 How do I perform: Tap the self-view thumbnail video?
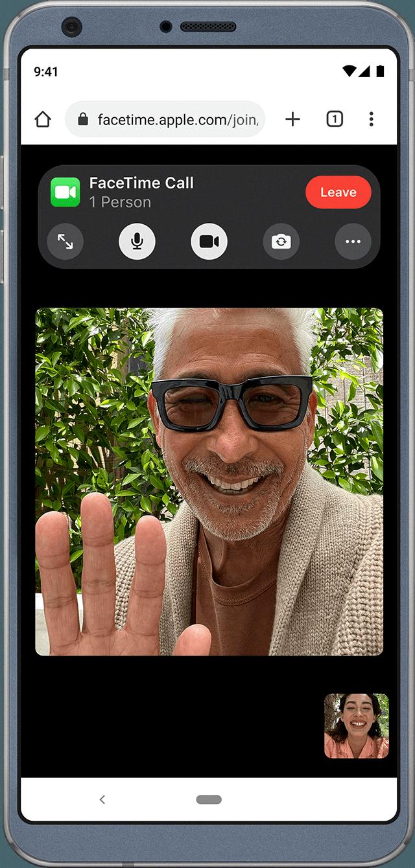pyautogui.click(x=357, y=726)
